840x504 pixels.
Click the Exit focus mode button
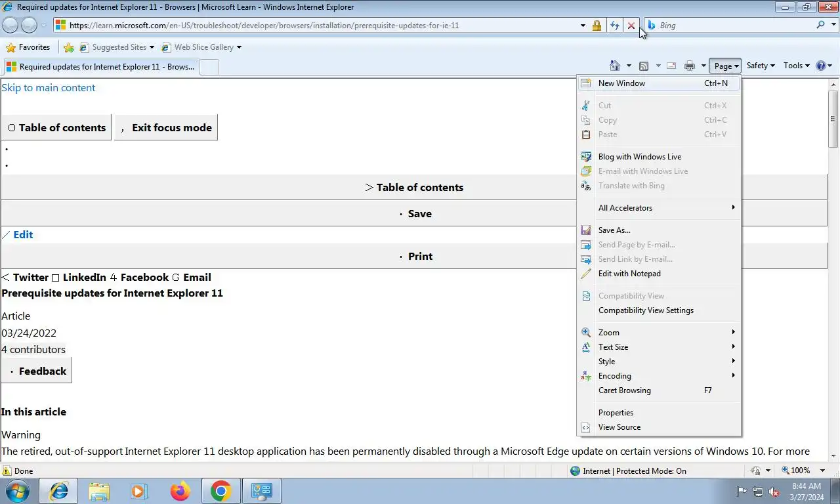point(166,127)
